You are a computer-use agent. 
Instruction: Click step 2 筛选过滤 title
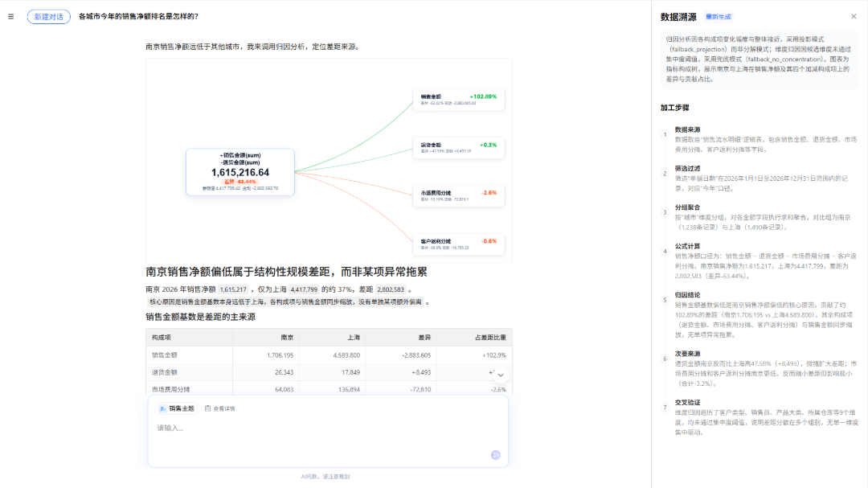click(x=687, y=168)
